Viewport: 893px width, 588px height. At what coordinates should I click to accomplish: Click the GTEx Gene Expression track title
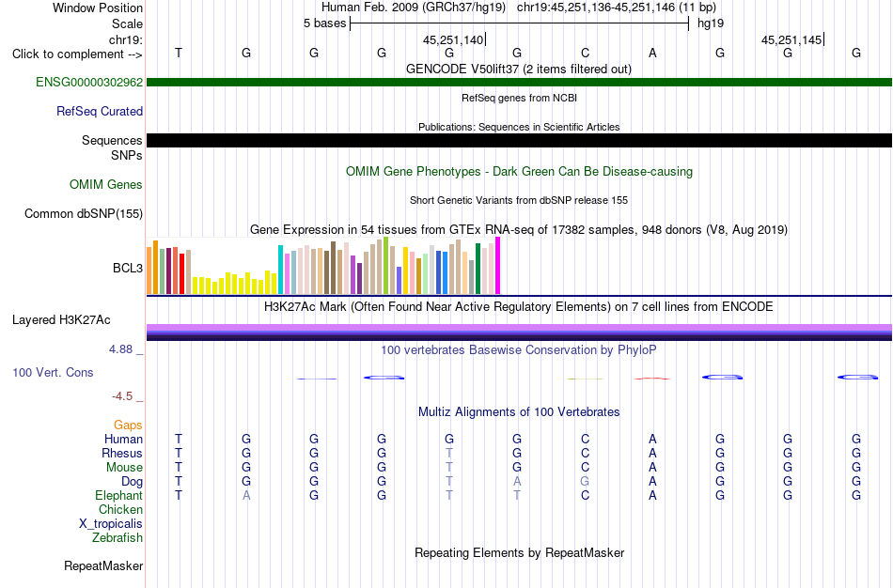point(518,229)
